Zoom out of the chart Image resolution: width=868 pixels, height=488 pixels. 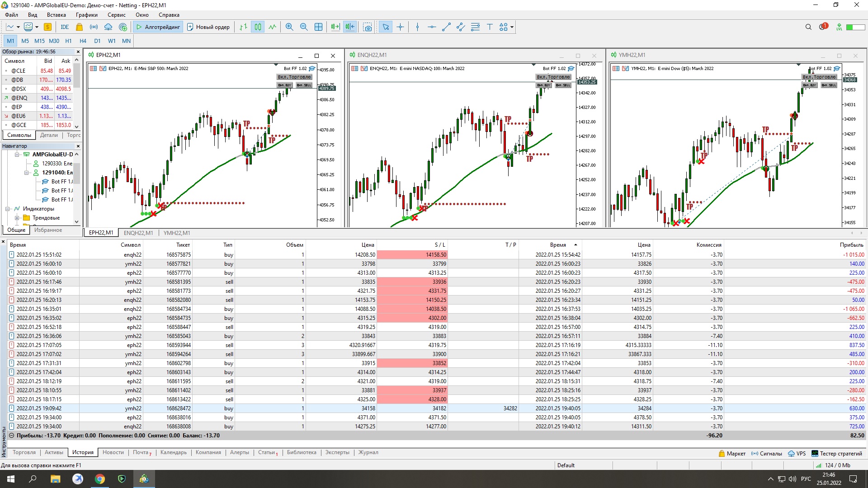pyautogui.click(x=304, y=27)
